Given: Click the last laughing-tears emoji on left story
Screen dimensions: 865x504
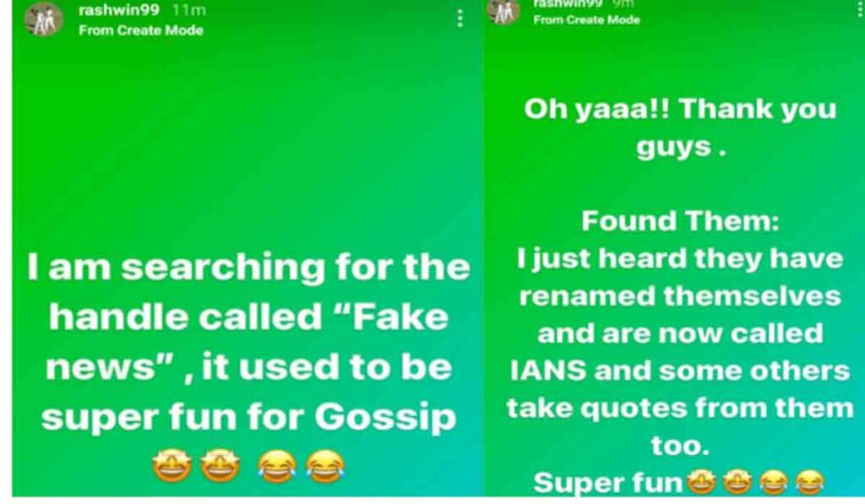Looking at the screenshot, I should tap(325, 466).
